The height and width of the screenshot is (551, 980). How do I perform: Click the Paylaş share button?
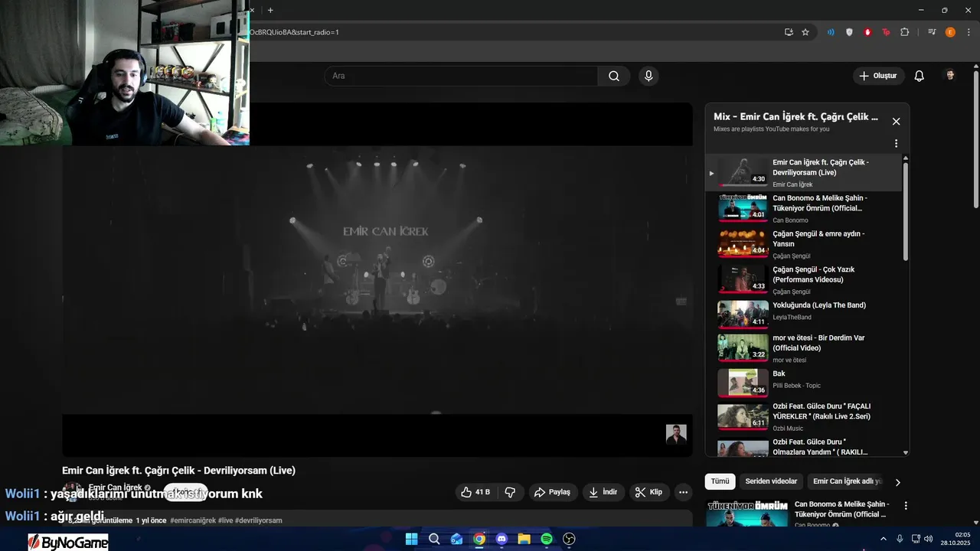(x=552, y=492)
